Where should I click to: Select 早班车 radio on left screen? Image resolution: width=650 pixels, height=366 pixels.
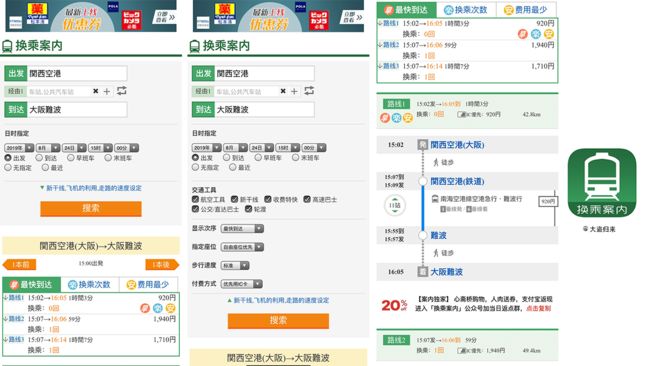click(x=71, y=158)
